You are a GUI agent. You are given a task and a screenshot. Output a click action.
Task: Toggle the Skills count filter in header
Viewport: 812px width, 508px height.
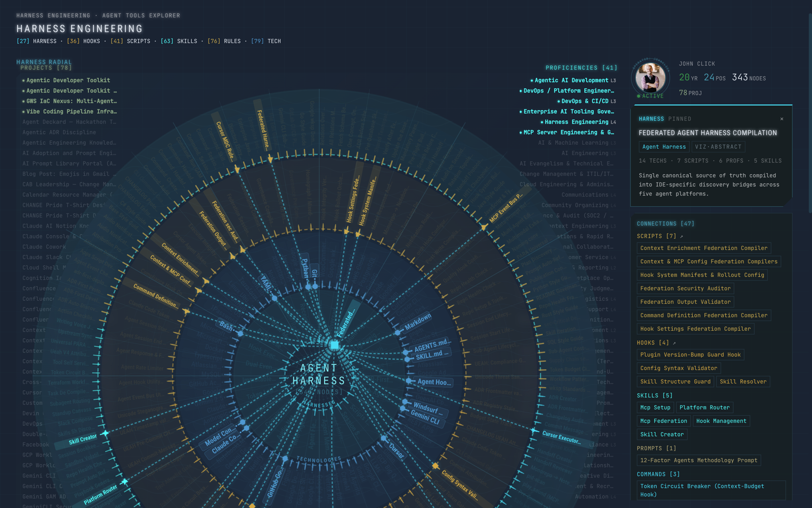179,41
